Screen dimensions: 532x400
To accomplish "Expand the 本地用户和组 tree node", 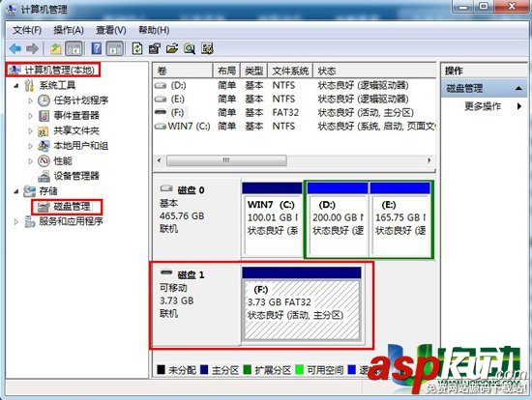I will (x=31, y=146).
